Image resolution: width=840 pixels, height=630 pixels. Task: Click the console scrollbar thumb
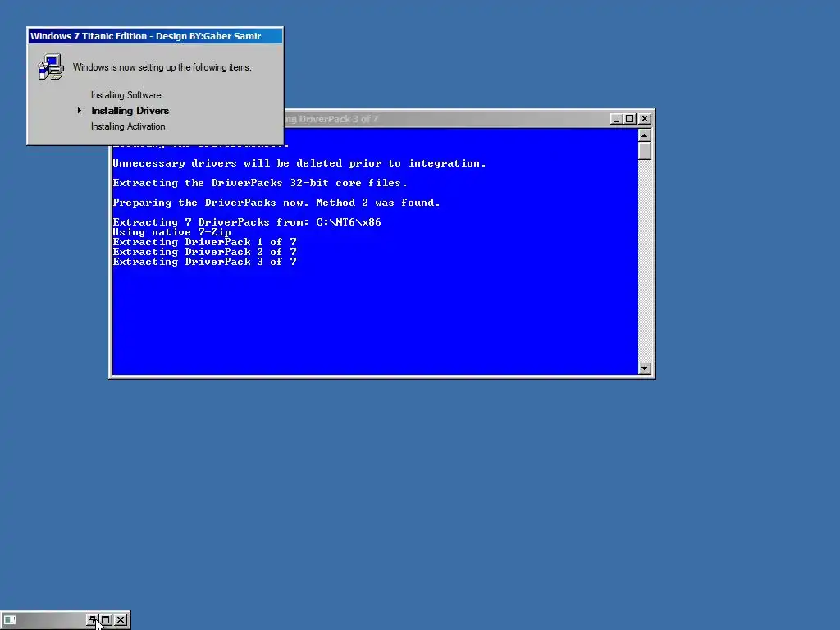645,151
